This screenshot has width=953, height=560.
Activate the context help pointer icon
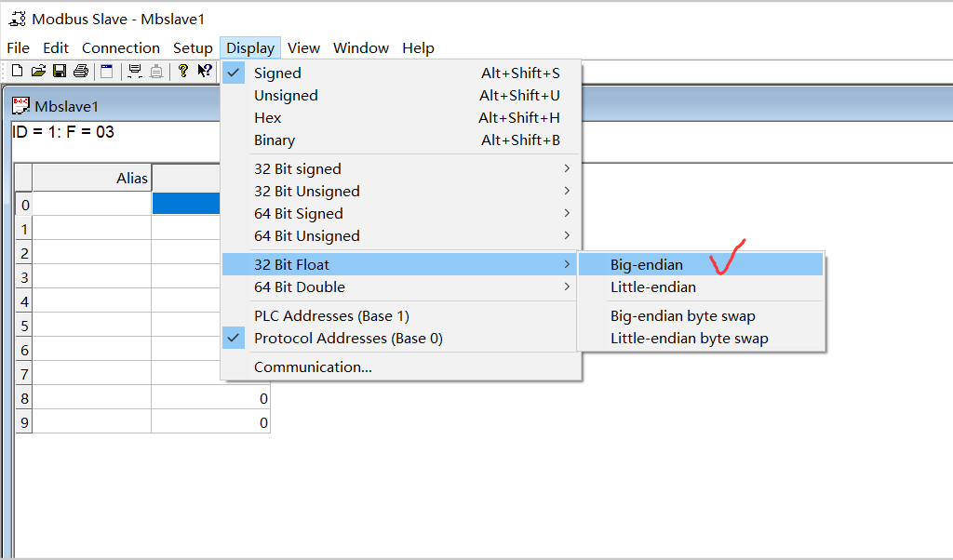[x=205, y=71]
